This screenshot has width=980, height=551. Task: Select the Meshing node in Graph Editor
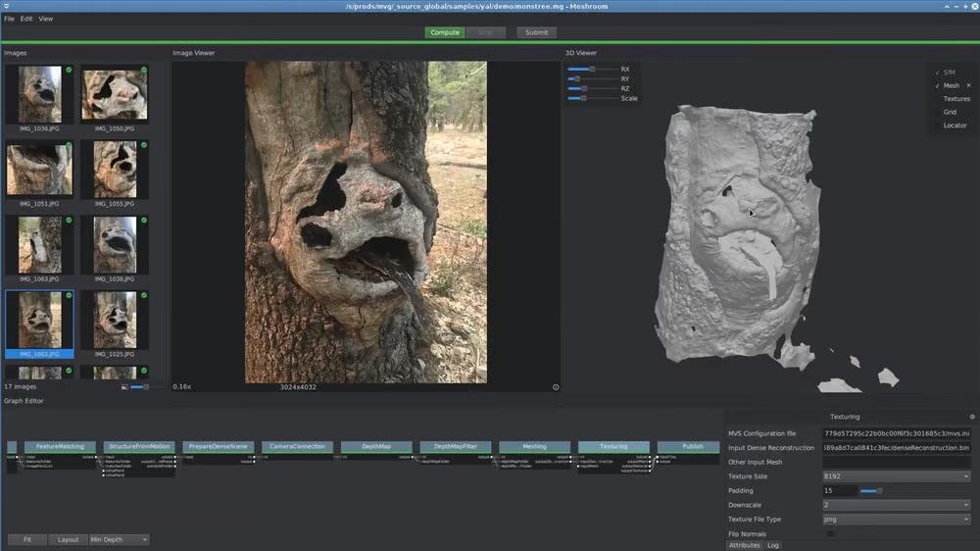click(x=534, y=447)
